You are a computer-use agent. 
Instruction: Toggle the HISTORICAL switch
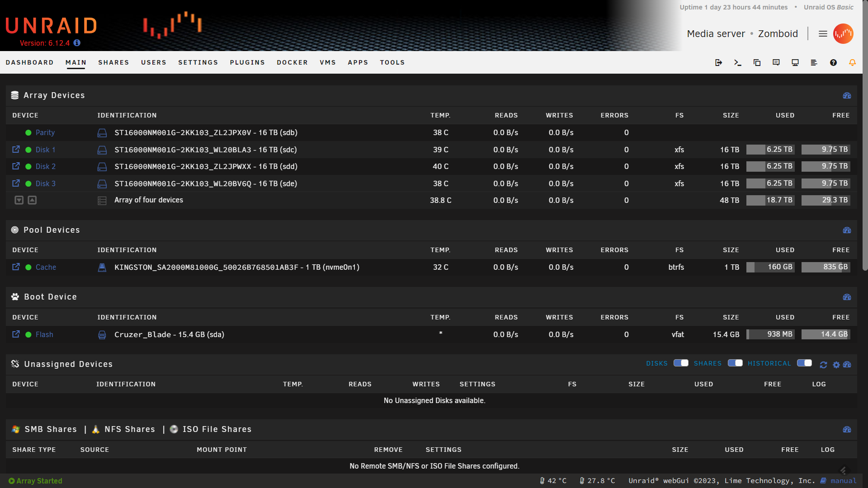[804, 363]
